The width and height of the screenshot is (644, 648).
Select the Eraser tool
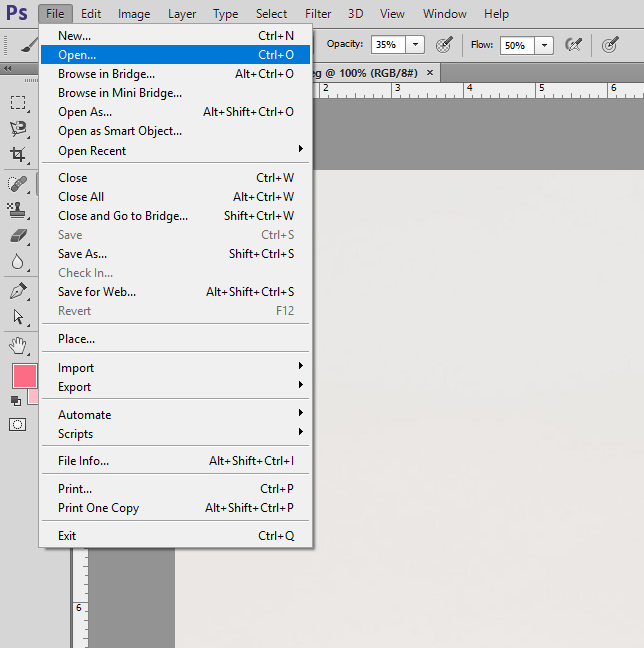pos(18,235)
